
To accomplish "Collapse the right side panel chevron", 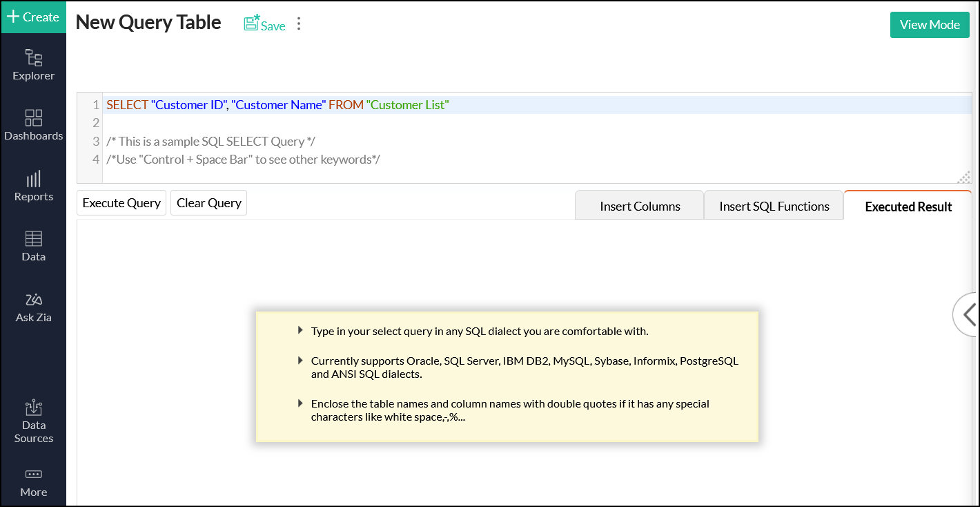I will [969, 314].
